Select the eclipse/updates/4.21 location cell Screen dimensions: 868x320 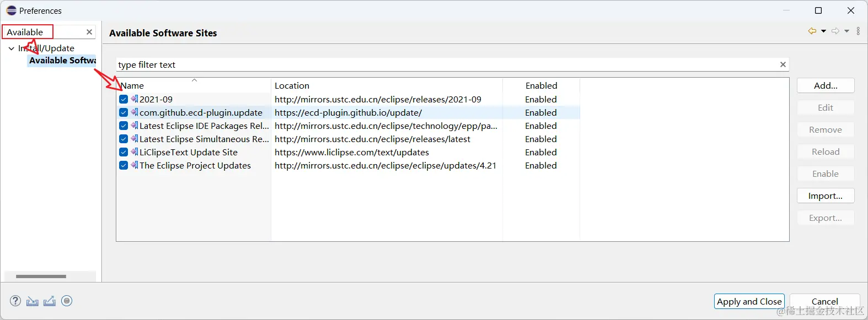pos(387,165)
